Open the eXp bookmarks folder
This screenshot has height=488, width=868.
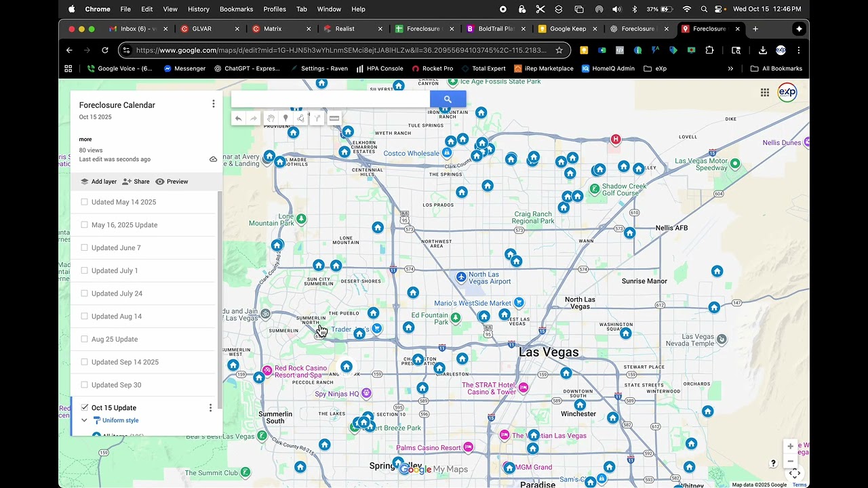(655, 68)
